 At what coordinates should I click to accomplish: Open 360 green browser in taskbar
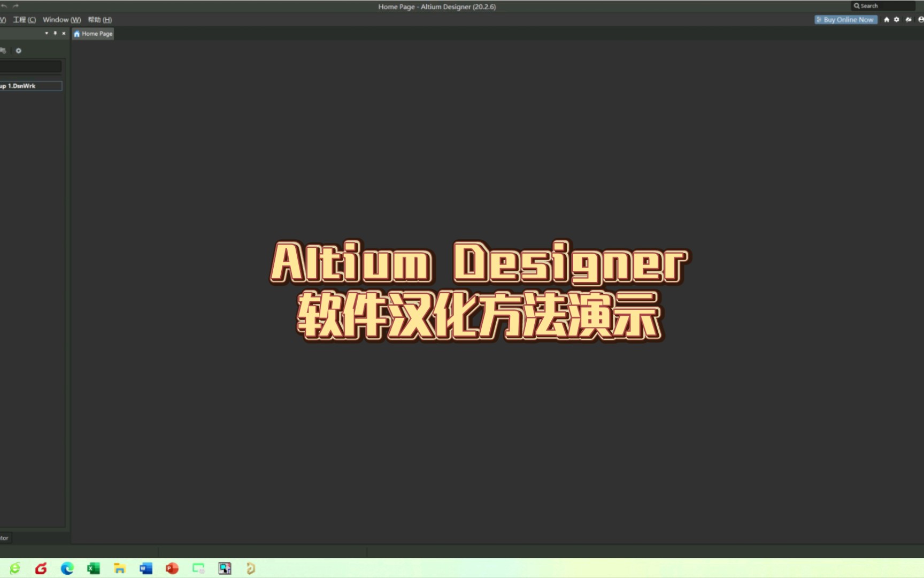pos(15,568)
